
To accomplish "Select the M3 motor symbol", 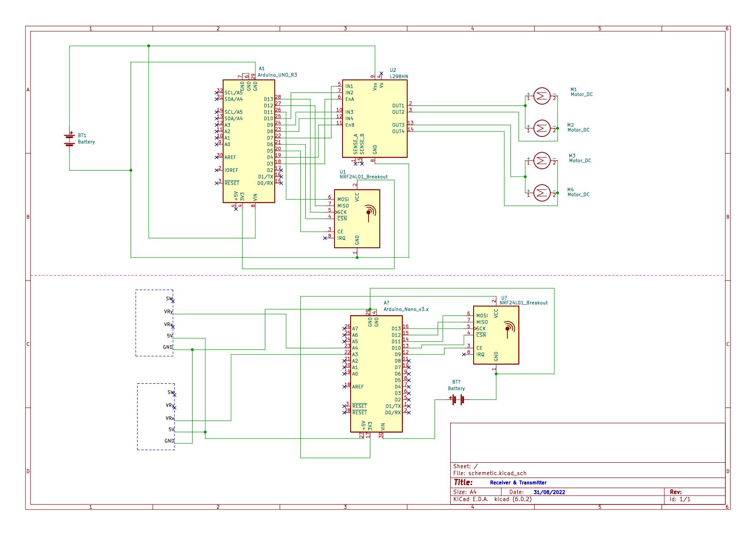I will pos(541,160).
